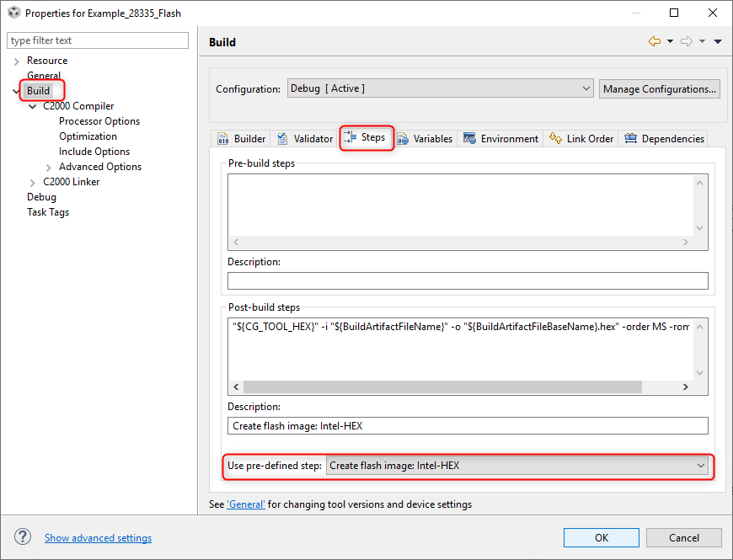Click the forward navigation arrow icon
The width and height of the screenshot is (733, 560).
687,41
